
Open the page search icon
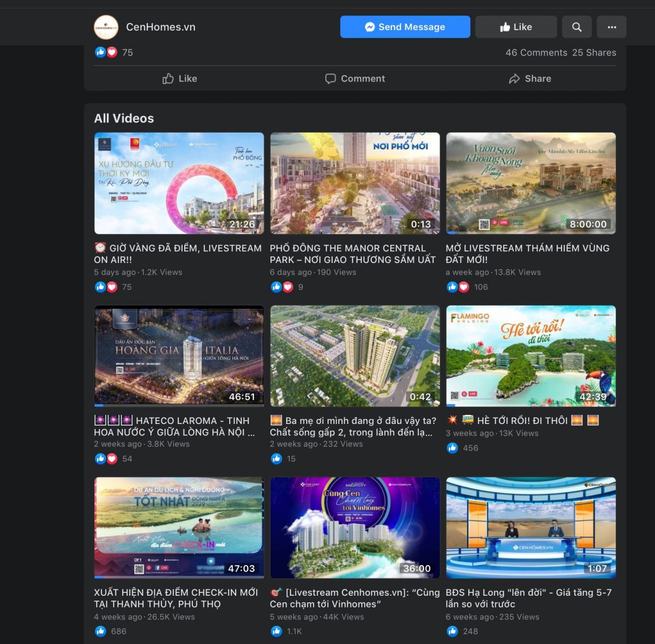pos(577,27)
